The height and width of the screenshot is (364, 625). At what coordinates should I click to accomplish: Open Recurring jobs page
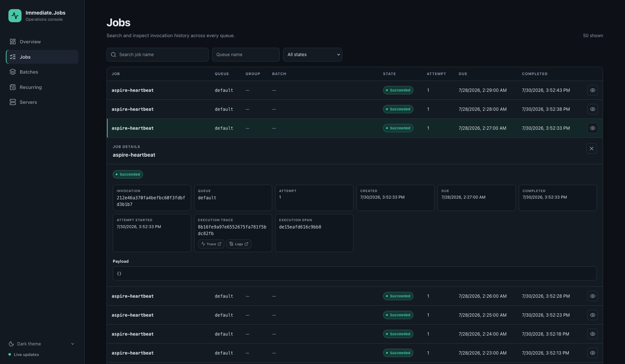[x=42, y=87]
